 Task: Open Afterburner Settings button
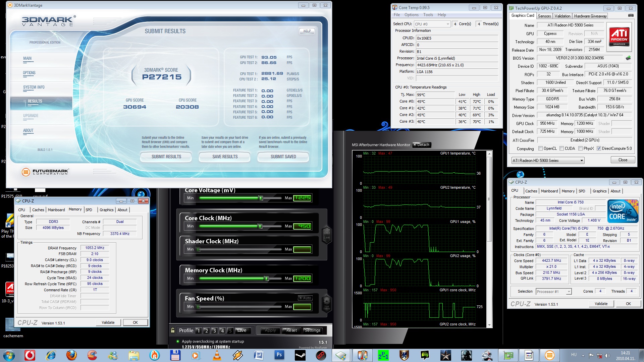click(x=312, y=330)
